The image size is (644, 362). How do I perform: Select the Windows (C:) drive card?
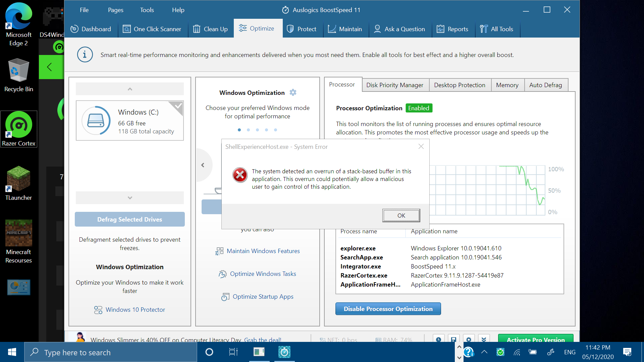click(130, 121)
